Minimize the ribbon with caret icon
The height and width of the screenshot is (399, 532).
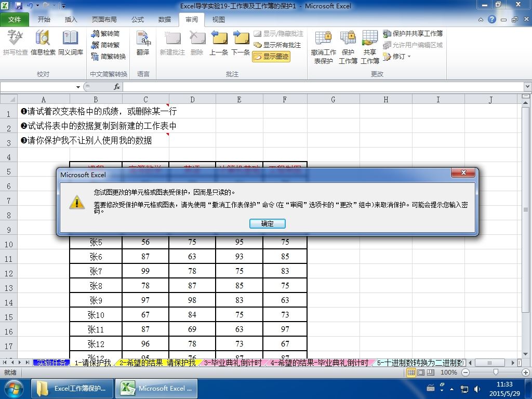click(x=481, y=20)
